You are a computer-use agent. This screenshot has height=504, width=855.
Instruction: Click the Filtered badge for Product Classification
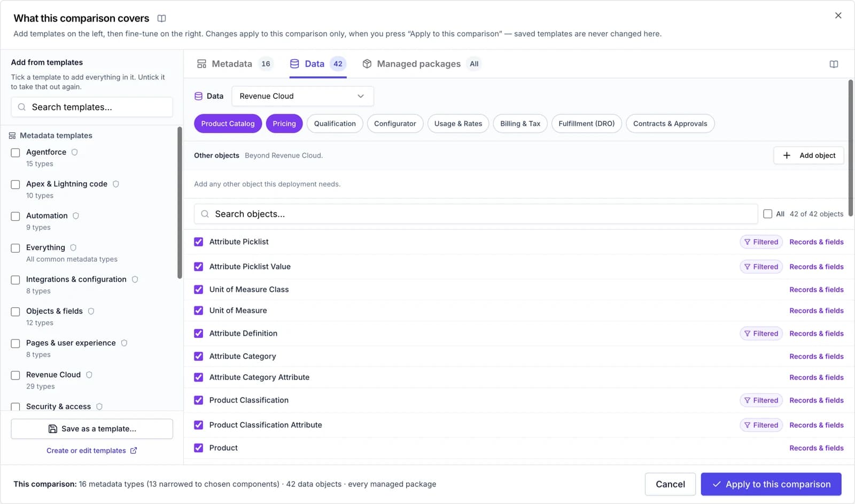[761, 400]
